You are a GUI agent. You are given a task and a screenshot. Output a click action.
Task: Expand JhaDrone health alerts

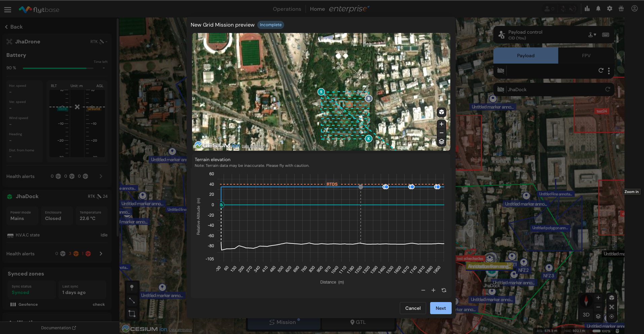(101, 176)
